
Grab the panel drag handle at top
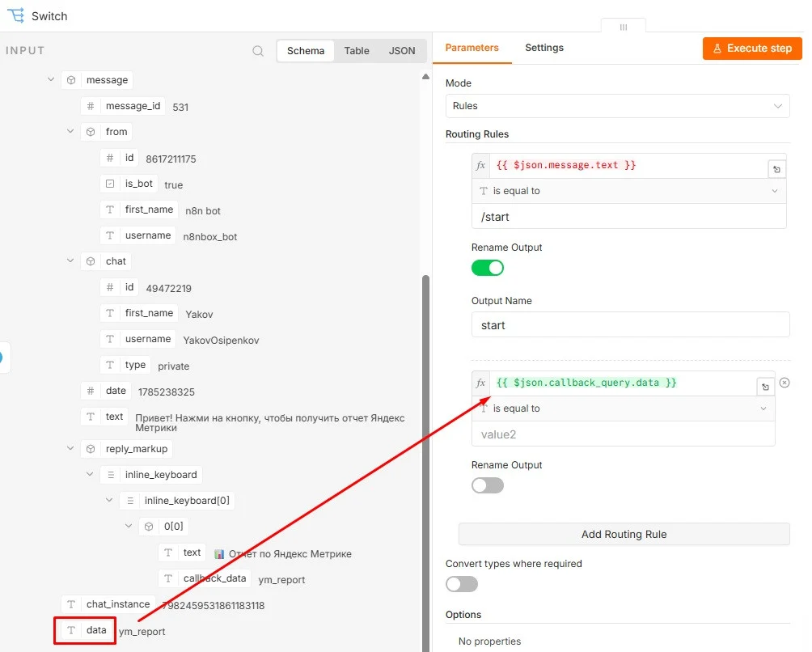[x=624, y=27]
